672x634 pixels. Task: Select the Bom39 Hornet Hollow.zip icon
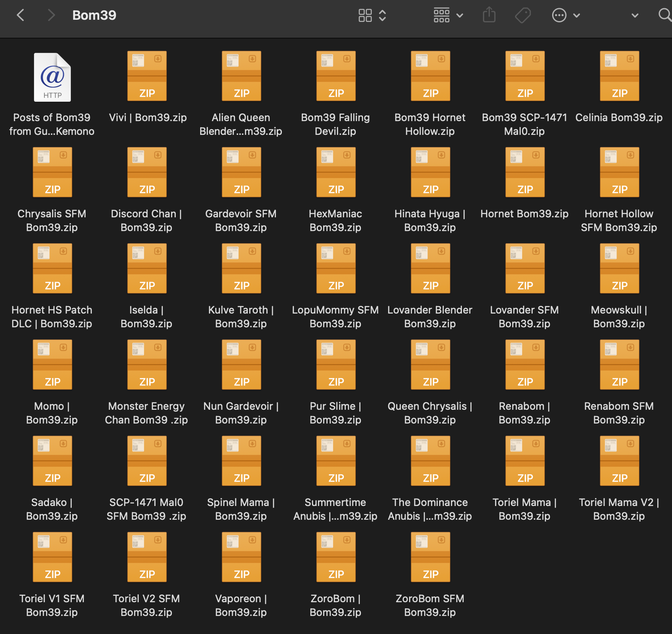coord(431,76)
